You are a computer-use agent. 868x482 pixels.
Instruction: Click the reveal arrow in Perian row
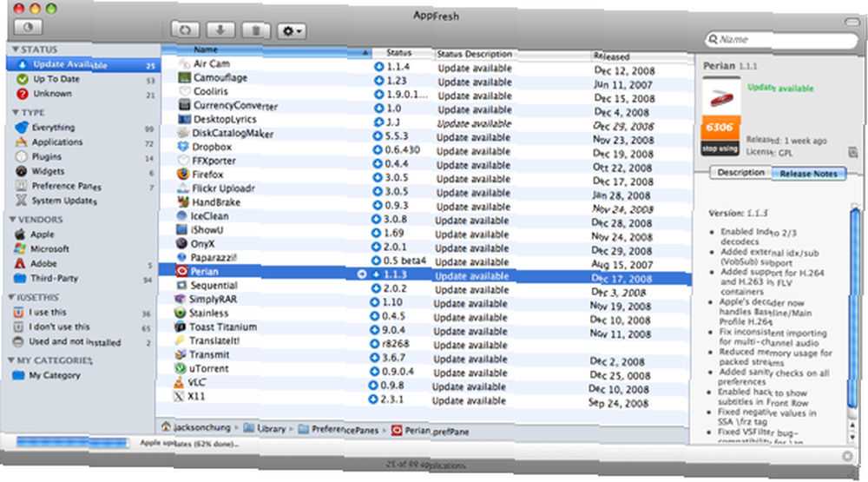click(361, 274)
